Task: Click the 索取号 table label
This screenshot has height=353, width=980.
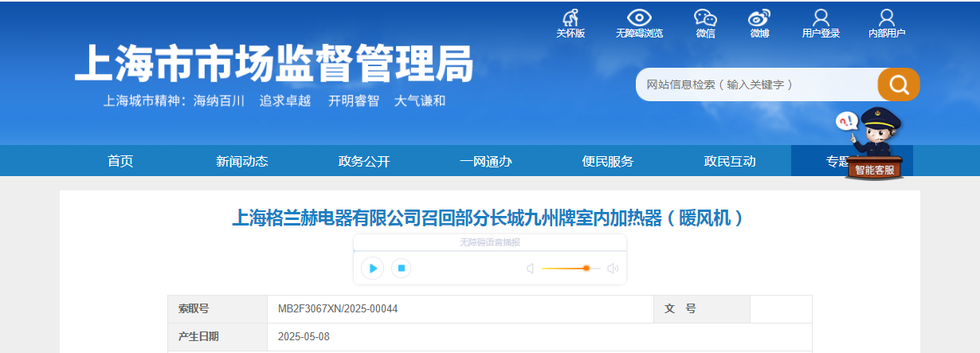Action: [x=194, y=309]
